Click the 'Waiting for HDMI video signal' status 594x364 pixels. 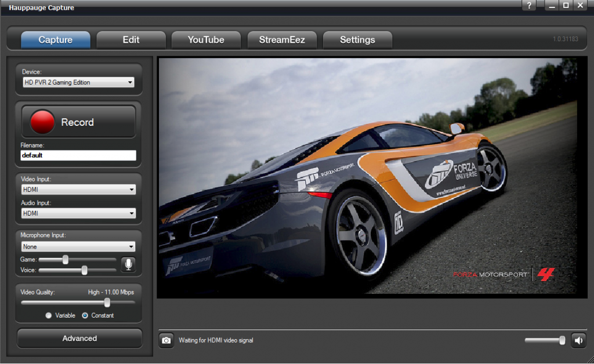(x=216, y=341)
